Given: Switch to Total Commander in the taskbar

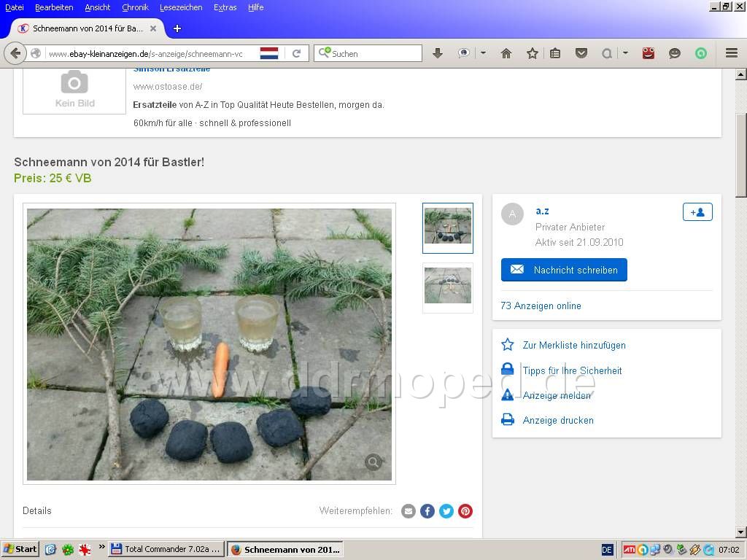Looking at the screenshot, I should pyautogui.click(x=166, y=549).
